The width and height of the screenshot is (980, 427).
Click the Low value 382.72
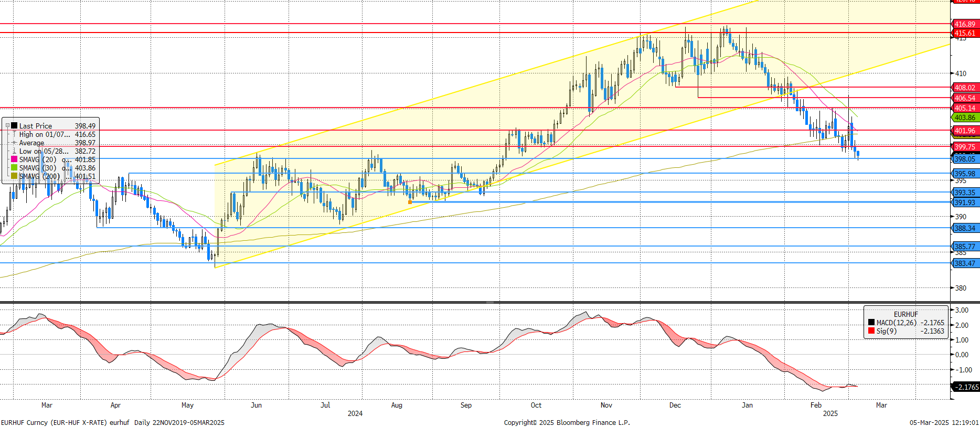[85, 151]
